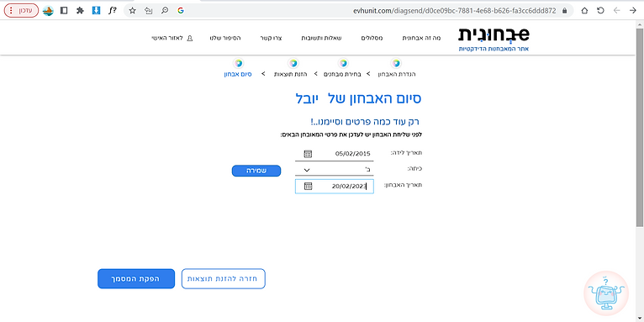Click the heading סיום האבחון של יובל
This screenshot has height=322, width=644.
pos(358,98)
